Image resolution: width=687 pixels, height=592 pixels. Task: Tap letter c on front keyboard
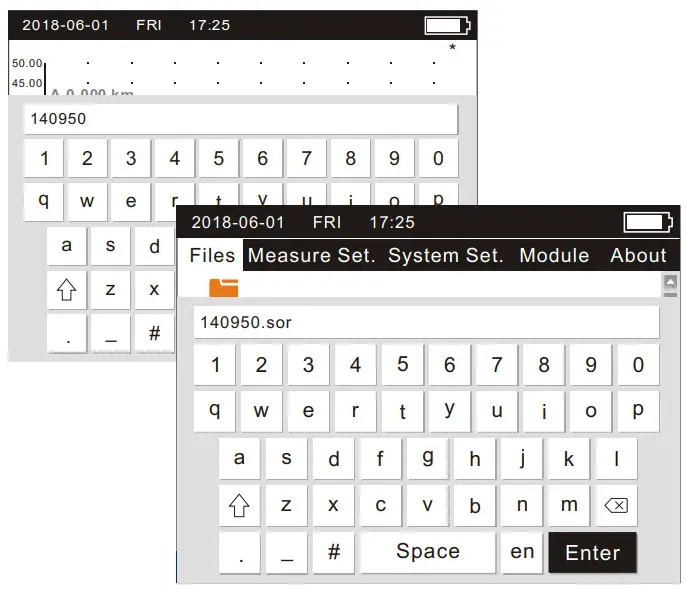point(380,505)
